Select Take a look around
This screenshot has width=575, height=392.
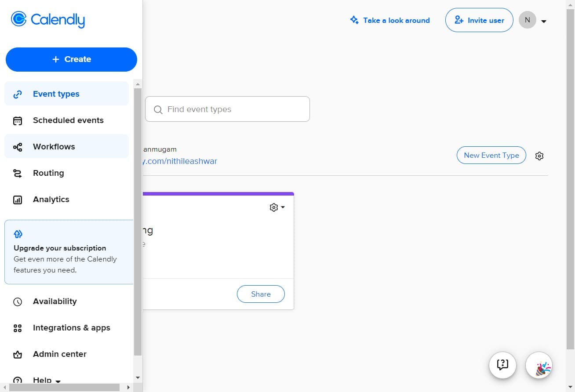click(390, 20)
